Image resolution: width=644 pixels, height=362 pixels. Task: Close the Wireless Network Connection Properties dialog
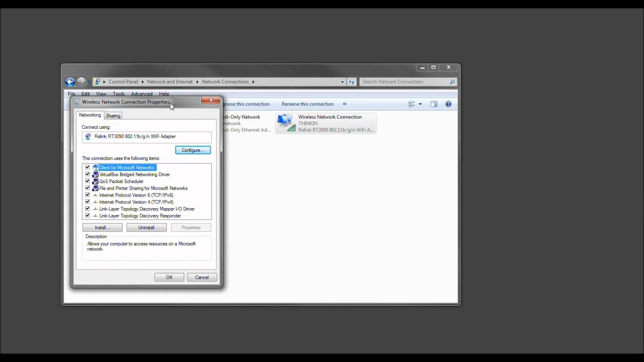(x=211, y=101)
